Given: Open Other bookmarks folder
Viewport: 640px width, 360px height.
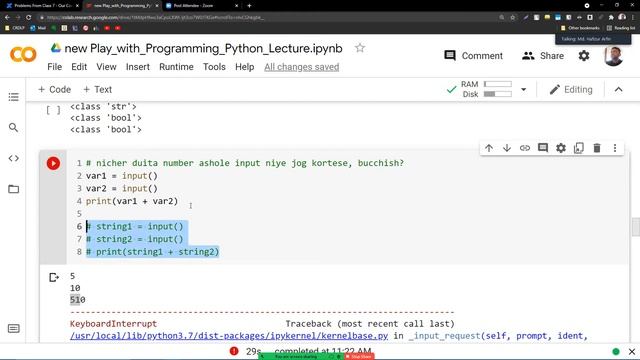Looking at the screenshot, I should click(580, 28).
